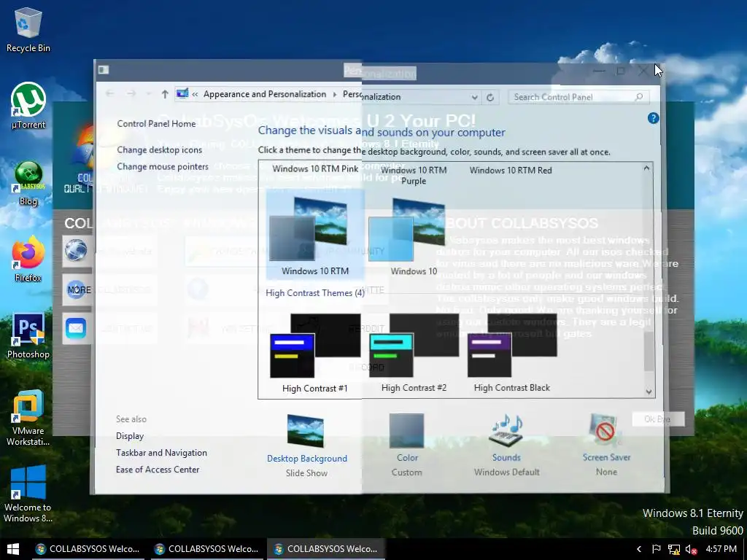The width and height of the screenshot is (747, 560).
Task: Open Change desktop icons link
Action: click(160, 150)
